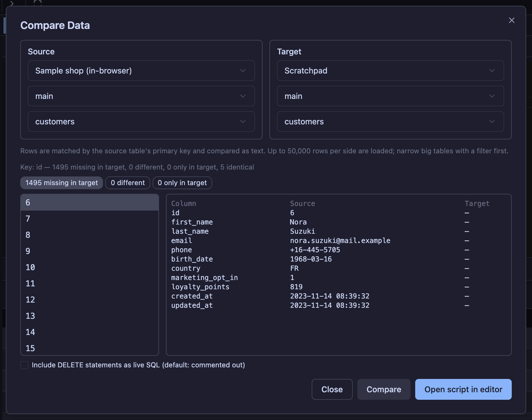This screenshot has width=532, height=420.
Task: Select row key 11 in the list
Action: [x=90, y=283]
